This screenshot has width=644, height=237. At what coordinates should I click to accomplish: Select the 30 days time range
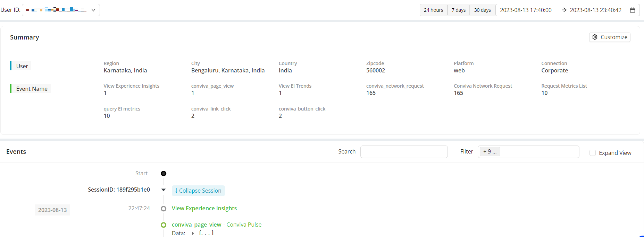coord(482,10)
